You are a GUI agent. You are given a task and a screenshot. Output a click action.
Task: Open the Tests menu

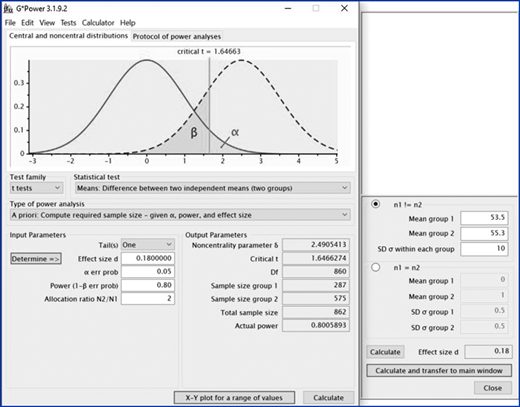tap(68, 23)
